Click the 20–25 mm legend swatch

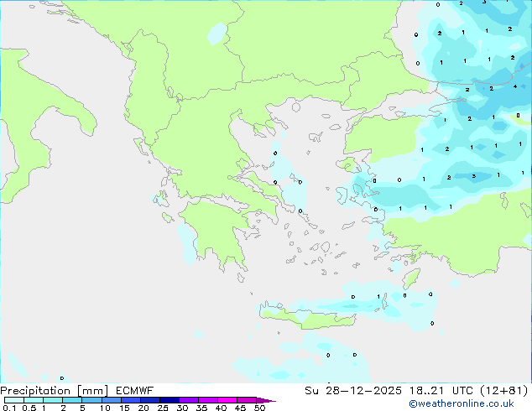[149, 400]
